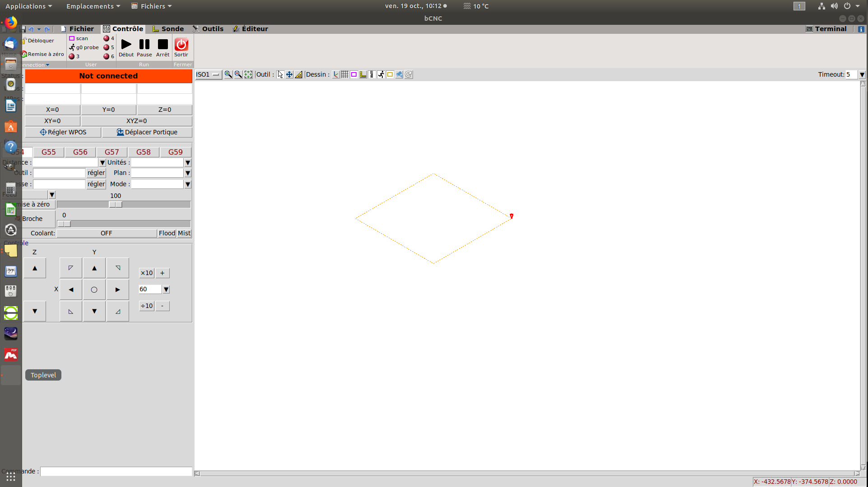Image resolution: width=868 pixels, height=487 pixels.
Task: Start the run with Début
Action: 126,47
